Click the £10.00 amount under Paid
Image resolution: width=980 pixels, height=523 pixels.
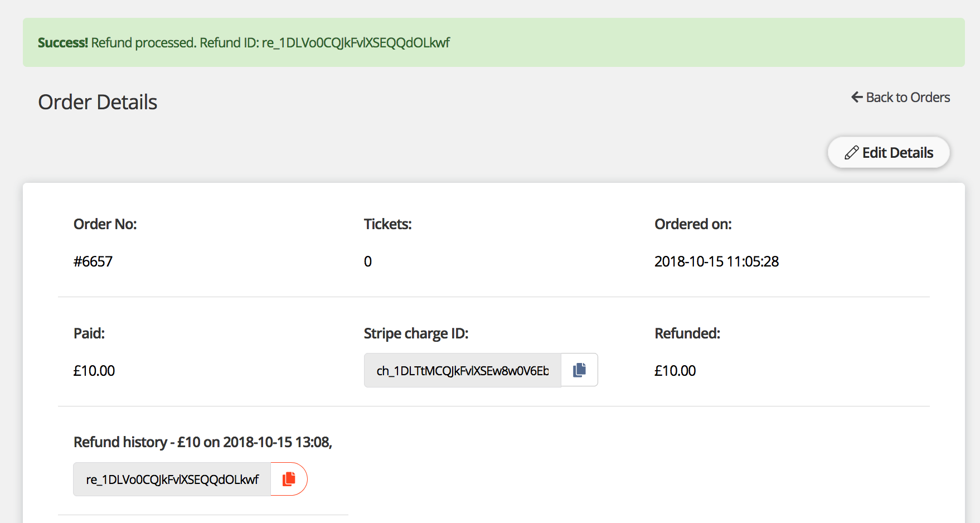(x=94, y=371)
